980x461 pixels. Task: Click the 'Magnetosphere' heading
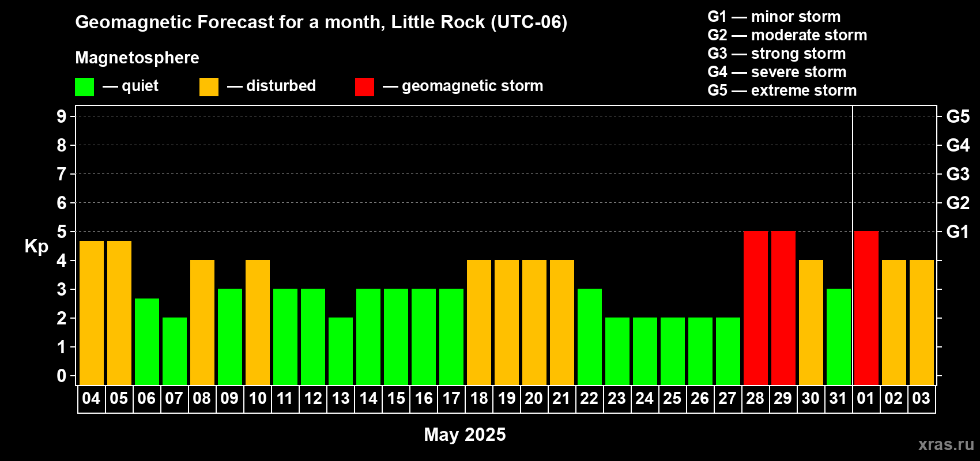137,58
